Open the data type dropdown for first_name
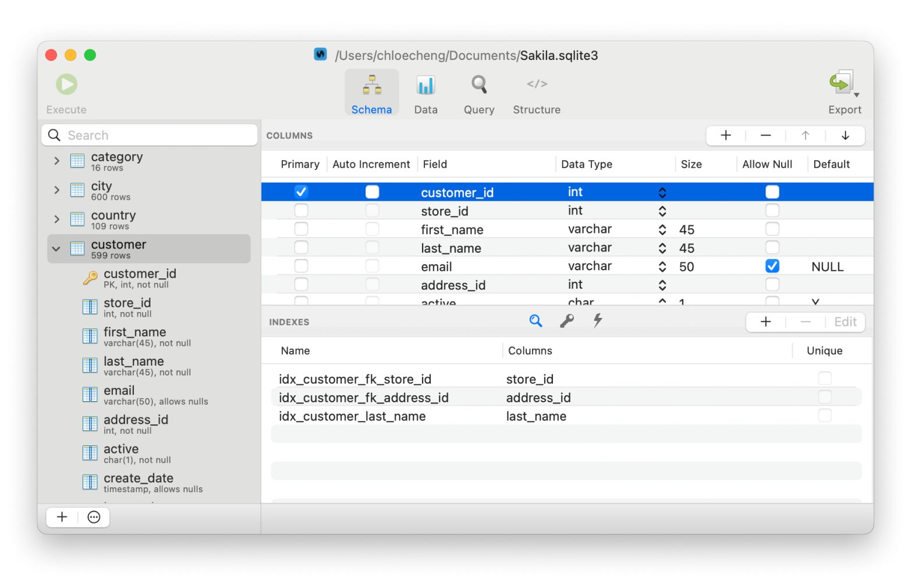908x588 pixels. (662, 229)
